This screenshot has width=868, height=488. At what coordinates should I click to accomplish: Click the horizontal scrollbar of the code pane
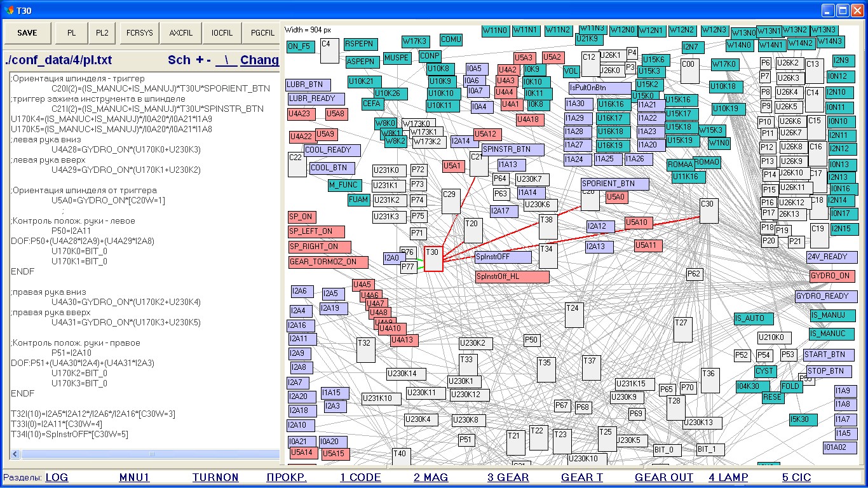(145, 454)
